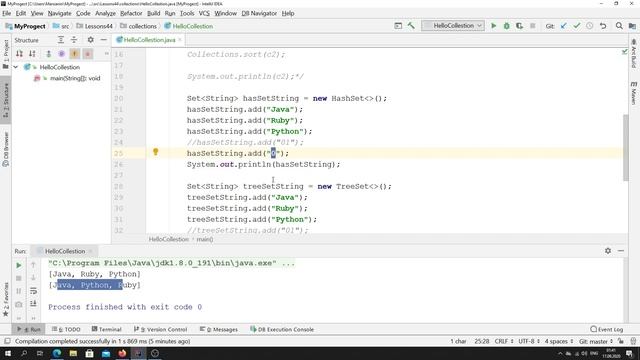640x360 pixels.
Task: Open Run panel settings gear
Action: [x=608, y=251]
